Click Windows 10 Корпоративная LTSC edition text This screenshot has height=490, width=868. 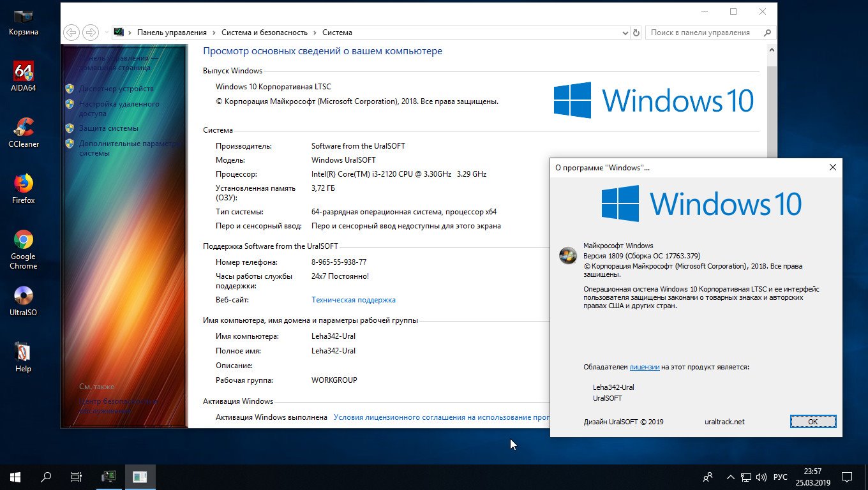(273, 87)
